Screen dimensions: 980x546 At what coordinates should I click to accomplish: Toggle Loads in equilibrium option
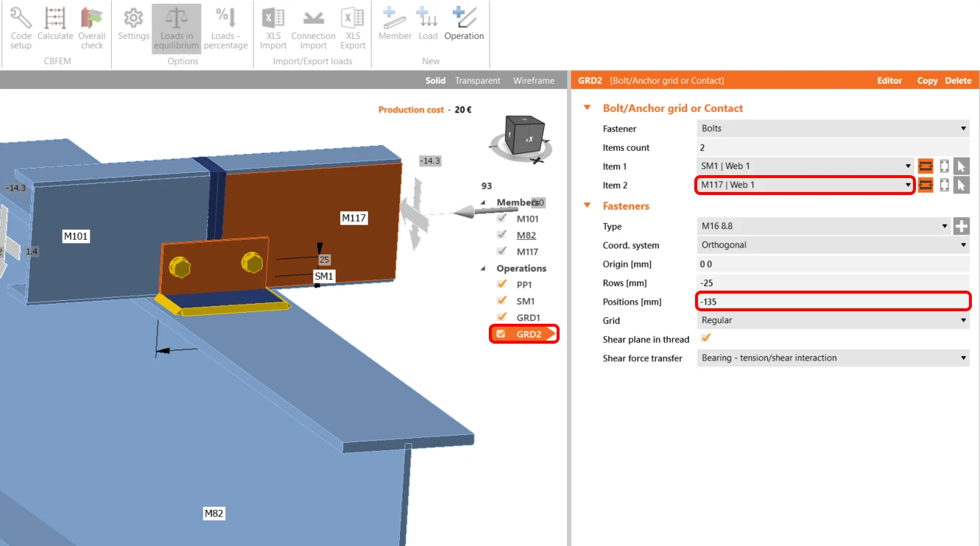(x=177, y=28)
